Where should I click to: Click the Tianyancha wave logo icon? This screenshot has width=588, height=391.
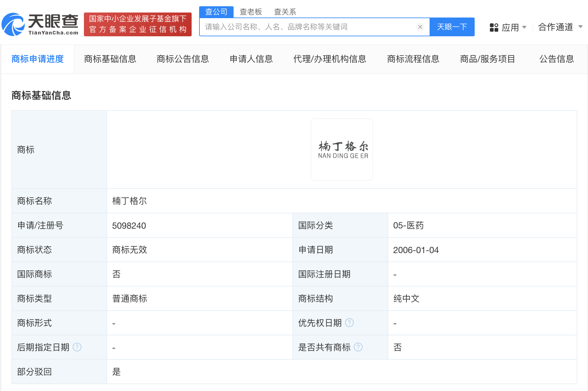tap(14, 24)
